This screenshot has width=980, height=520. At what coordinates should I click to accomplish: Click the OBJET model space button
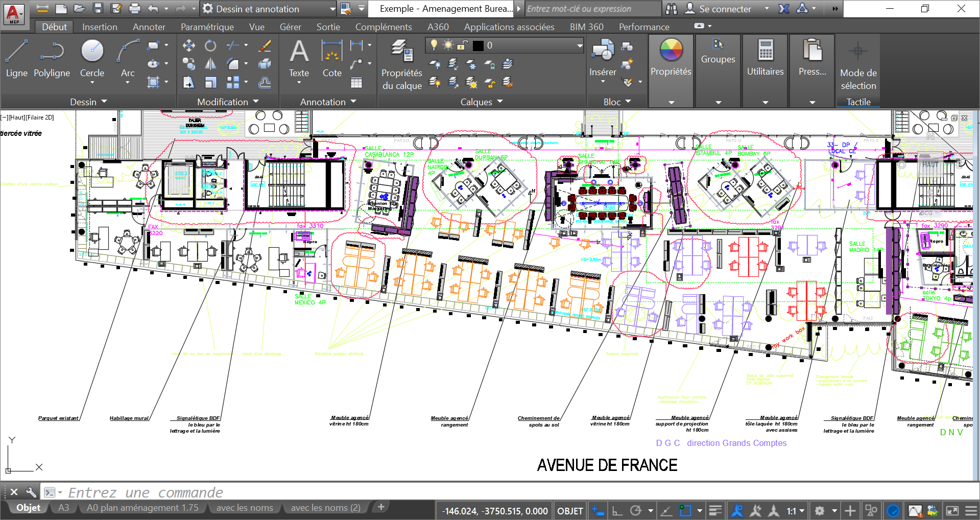coord(570,511)
